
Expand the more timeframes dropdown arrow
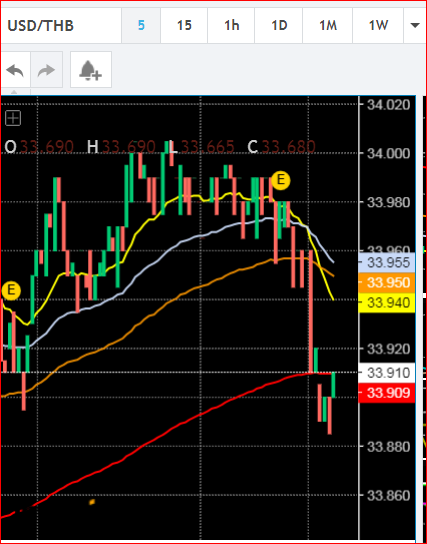[x=415, y=25]
